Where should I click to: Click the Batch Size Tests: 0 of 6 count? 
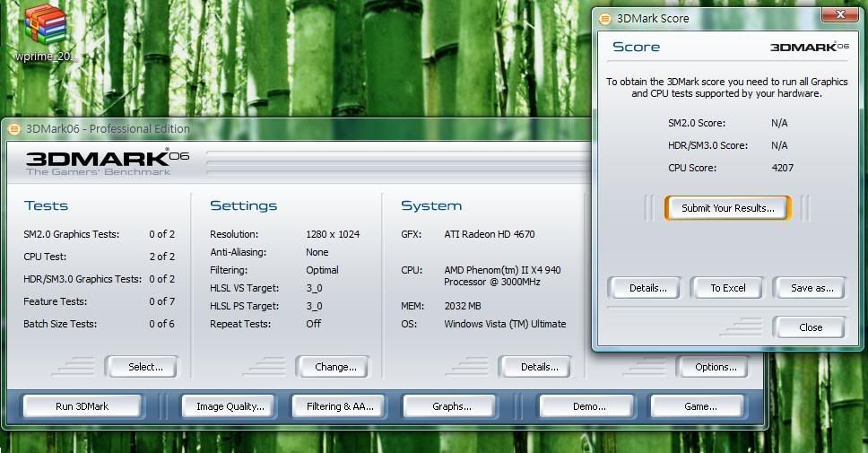pyautogui.click(x=161, y=324)
